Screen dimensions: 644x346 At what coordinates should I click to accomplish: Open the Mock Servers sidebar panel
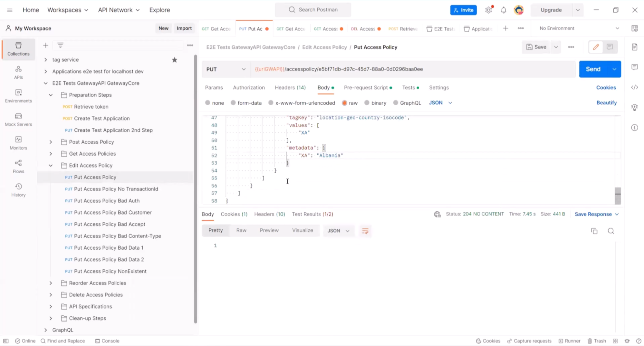point(18,120)
